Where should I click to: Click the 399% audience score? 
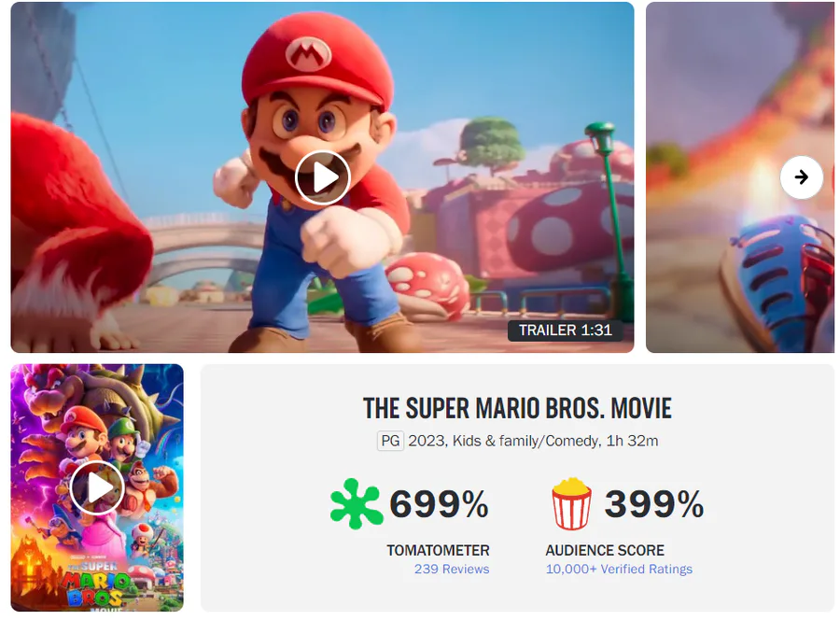pos(654,504)
